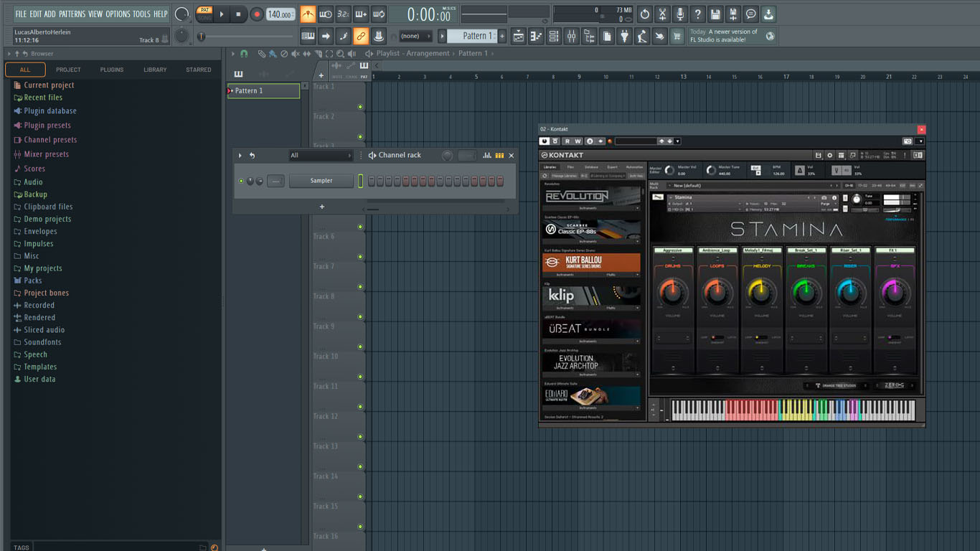The height and width of the screenshot is (551, 980).
Task: Adjust the DRUMS volume knob in Stamina
Action: 672,291
